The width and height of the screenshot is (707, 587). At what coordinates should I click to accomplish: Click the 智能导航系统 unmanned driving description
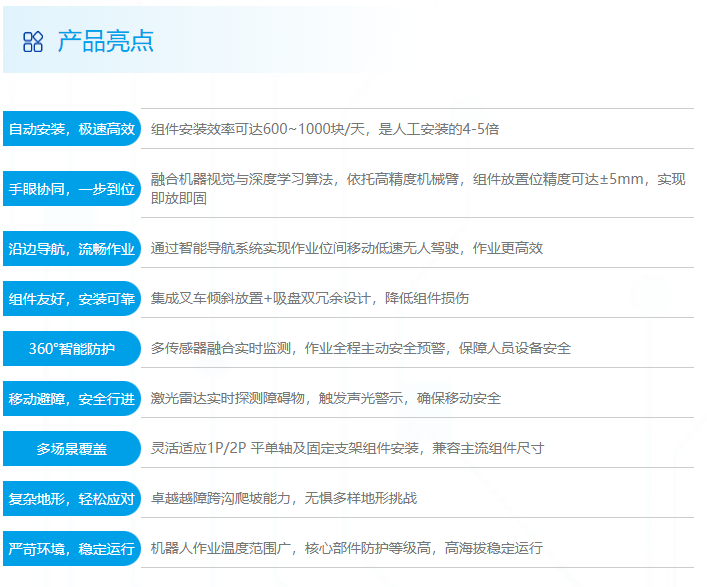pyautogui.click(x=346, y=248)
